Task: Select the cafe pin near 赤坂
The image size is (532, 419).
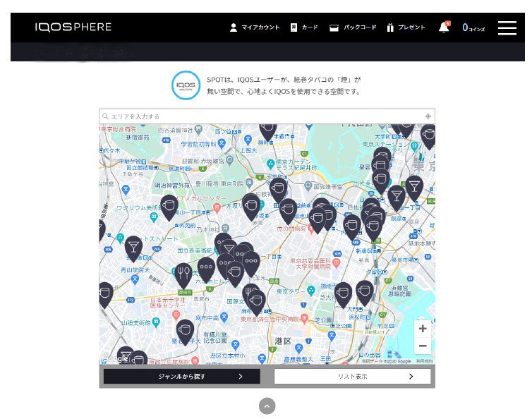Action: (251, 207)
